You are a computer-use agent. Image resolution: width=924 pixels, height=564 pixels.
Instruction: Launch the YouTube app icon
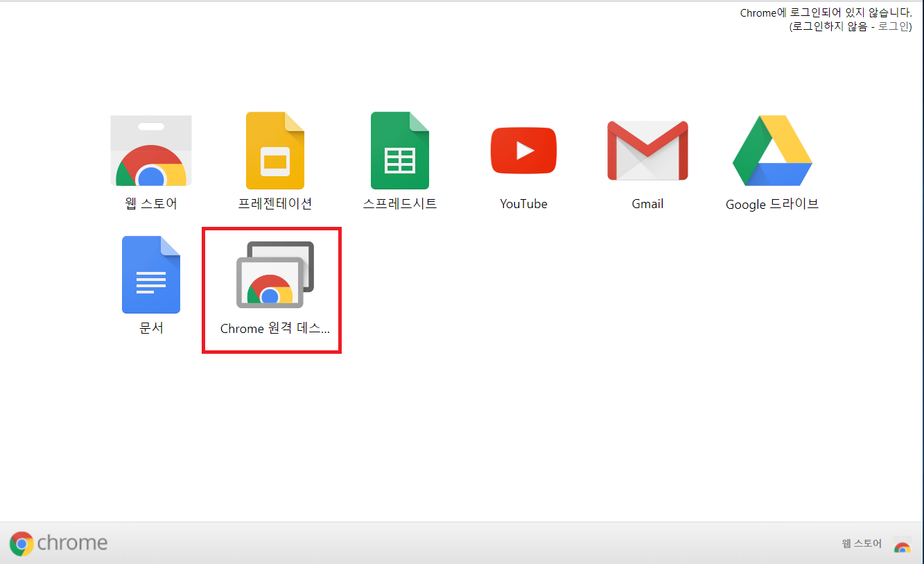coord(523,151)
